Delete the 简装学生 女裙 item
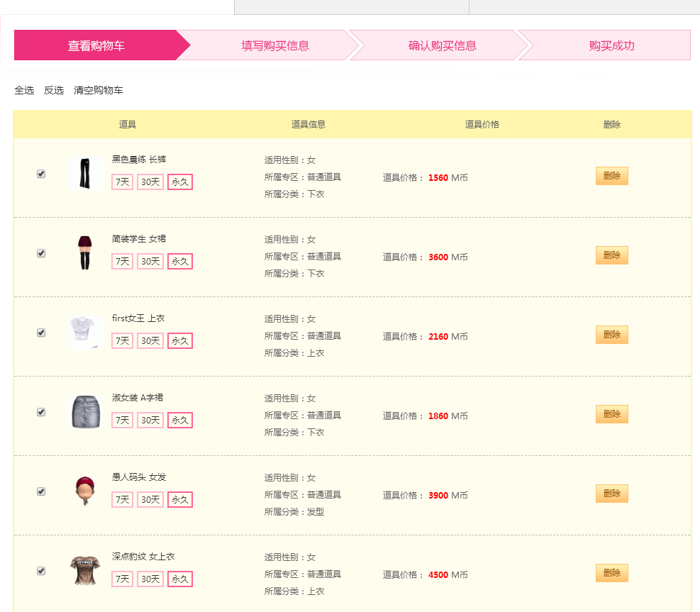This screenshot has height=612, width=700. click(x=611, y=255)
